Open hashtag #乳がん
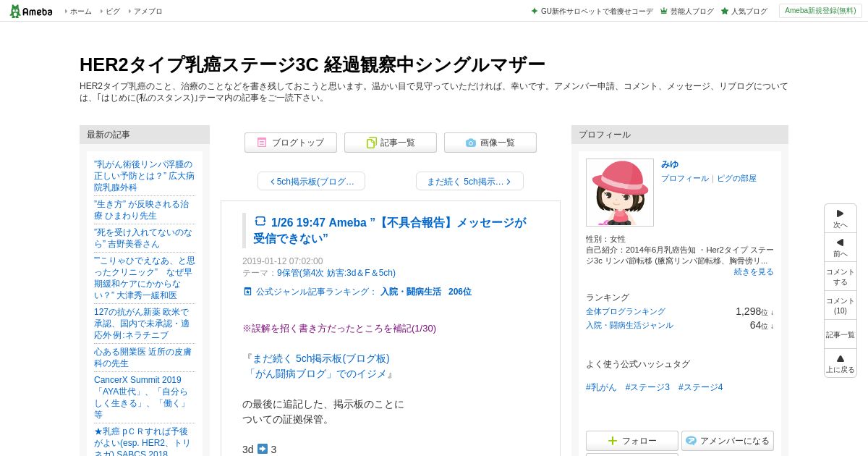Screen dimensions: 868x456 [601, 387]
